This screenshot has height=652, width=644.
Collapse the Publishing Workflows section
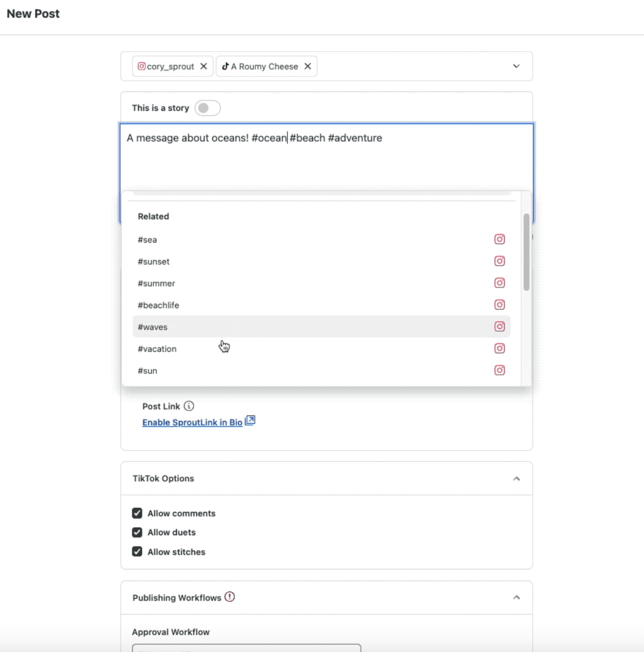click(x=517, y=597)
